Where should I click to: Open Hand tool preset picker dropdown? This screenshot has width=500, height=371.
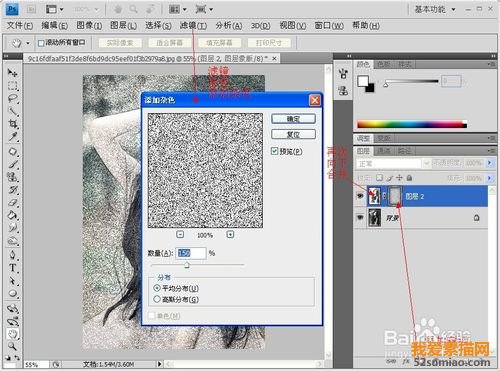(x=28, y=43)
